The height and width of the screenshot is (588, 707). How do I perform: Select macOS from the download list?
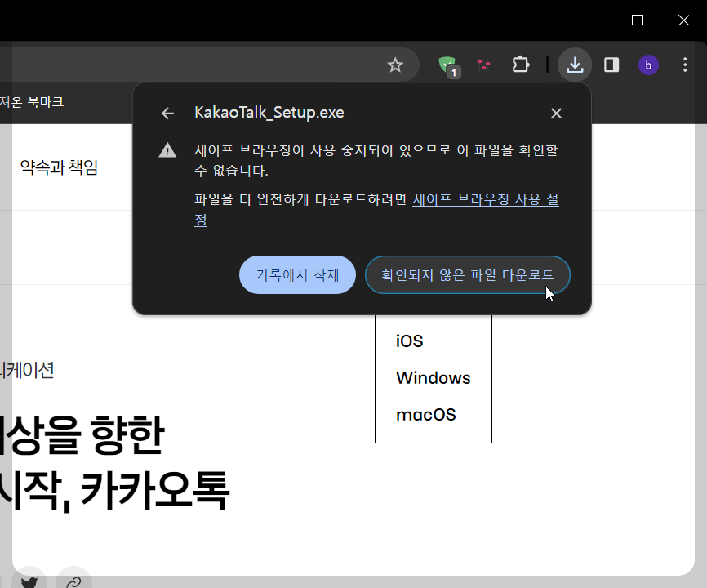425,414
